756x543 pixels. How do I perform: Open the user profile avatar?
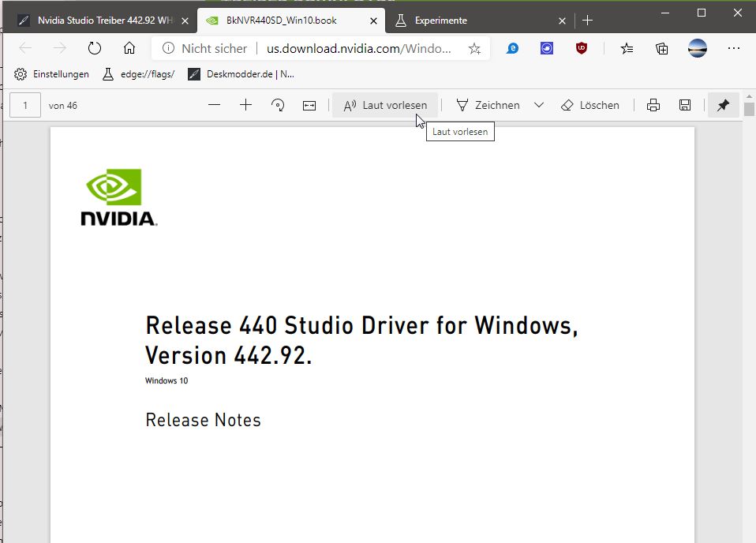(x=697, y=48)
